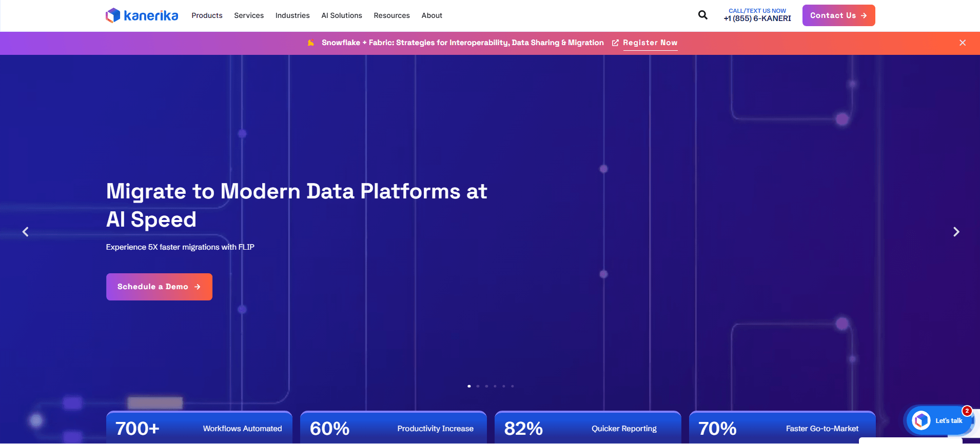The width and height of the screenshot is (980, 444).
Task: Click the Snowflake + Fabric banner text
Action: coord(462,43)
